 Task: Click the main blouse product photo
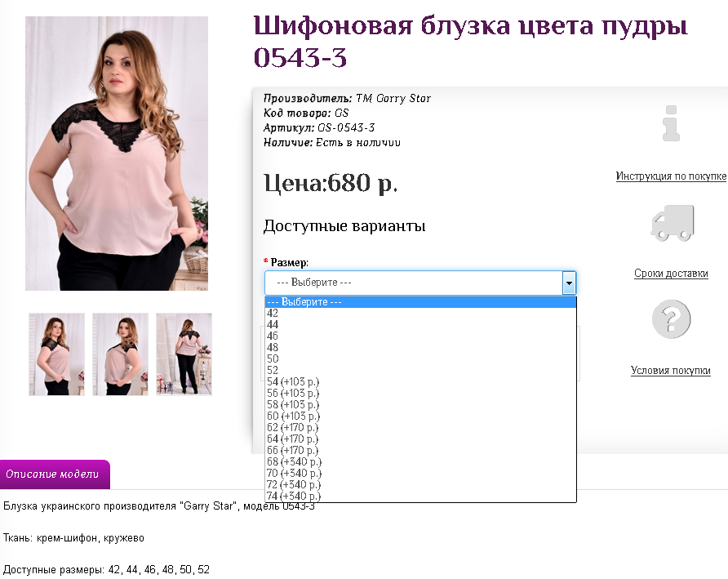117,154
